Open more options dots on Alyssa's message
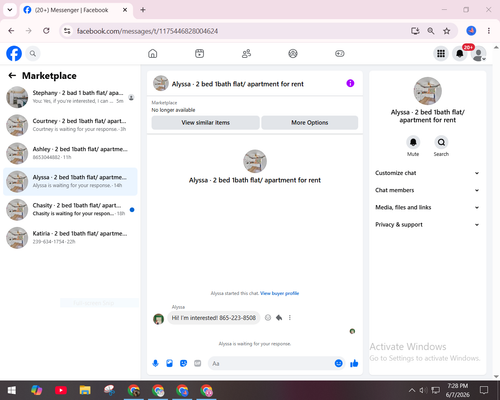 click(290, 318)
